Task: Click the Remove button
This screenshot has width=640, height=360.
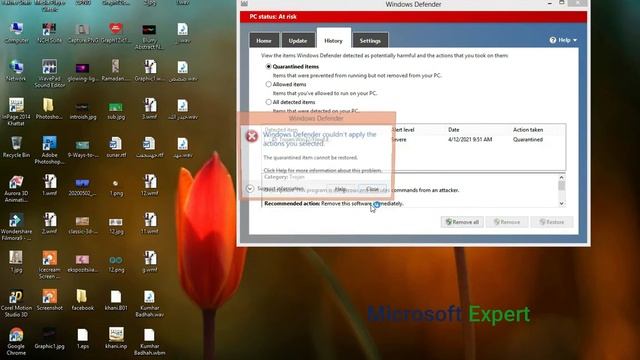Action: 507,222
